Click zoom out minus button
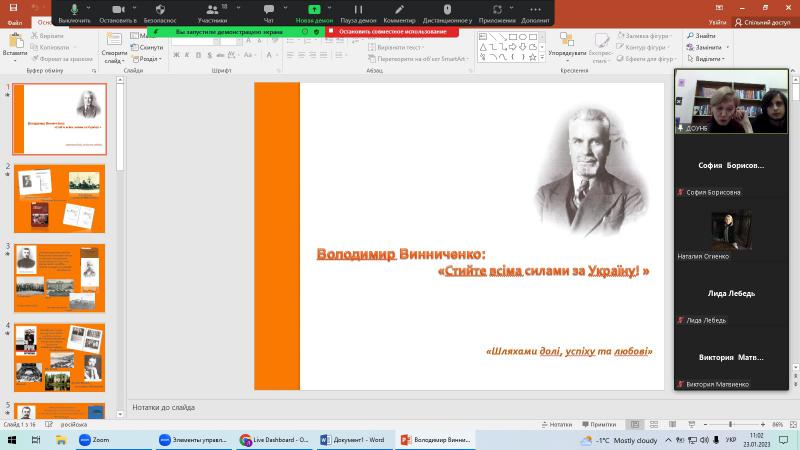800x450 pixels. (x=705, y=424)
